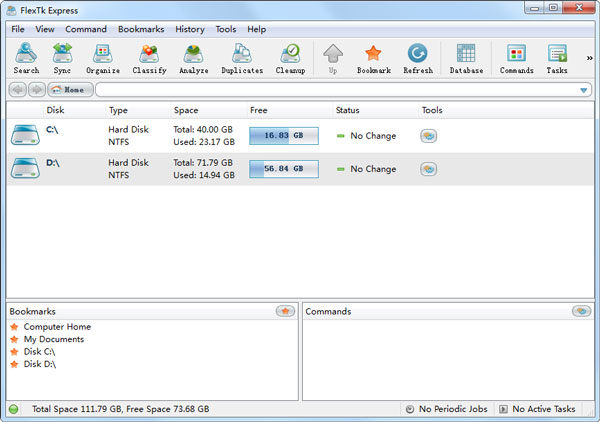Run the Duplicates finder

click(x=242, y=59)
